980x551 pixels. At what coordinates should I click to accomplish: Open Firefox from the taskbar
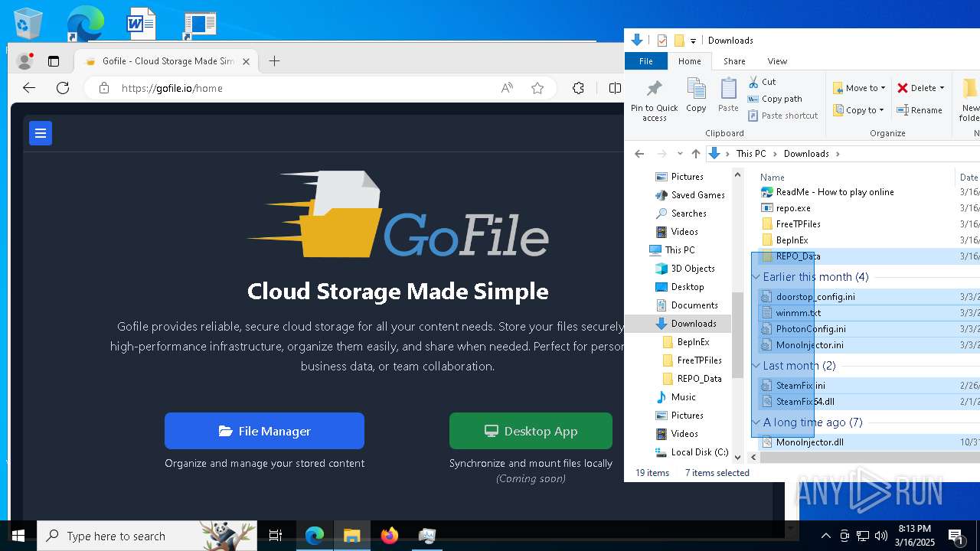tap(390, 536)
